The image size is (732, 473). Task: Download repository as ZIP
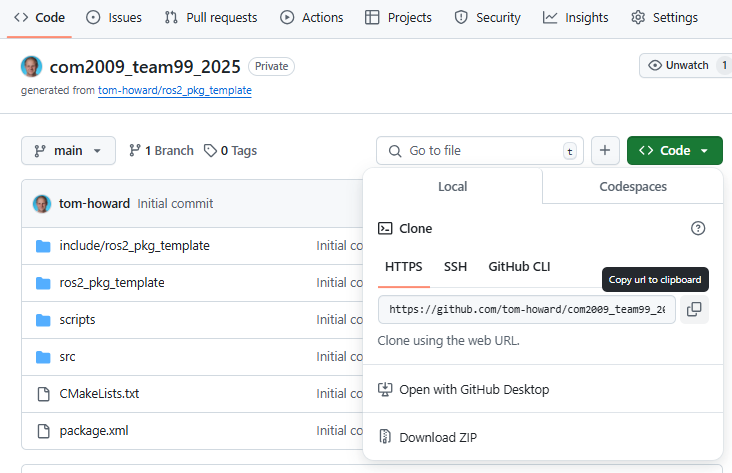pyautogui.click(x=438, y=438)
